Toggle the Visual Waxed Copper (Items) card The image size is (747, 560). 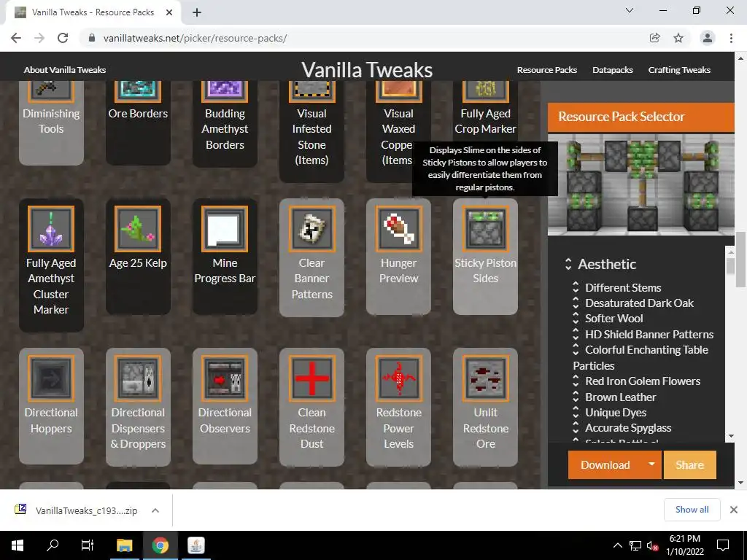coord(398,131)
